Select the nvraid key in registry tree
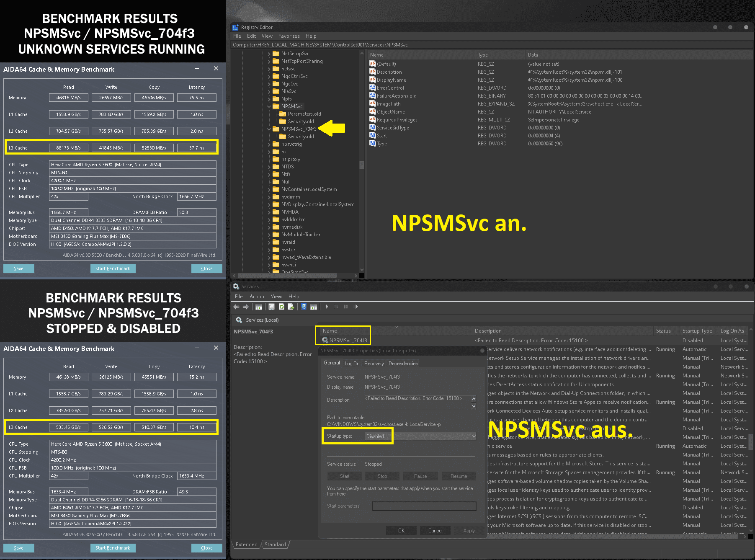The image size is (755, 560). 288,242
